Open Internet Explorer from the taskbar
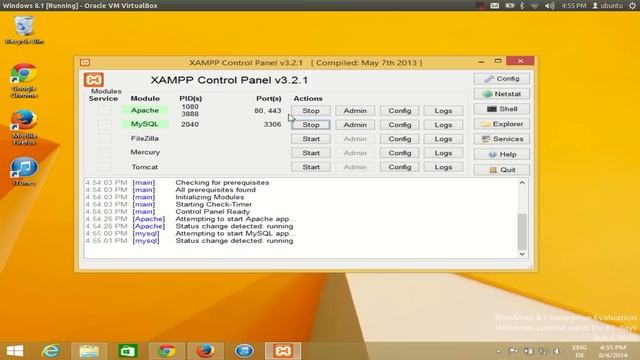Screen dimensions: 640x360 [x=51, y=351]
